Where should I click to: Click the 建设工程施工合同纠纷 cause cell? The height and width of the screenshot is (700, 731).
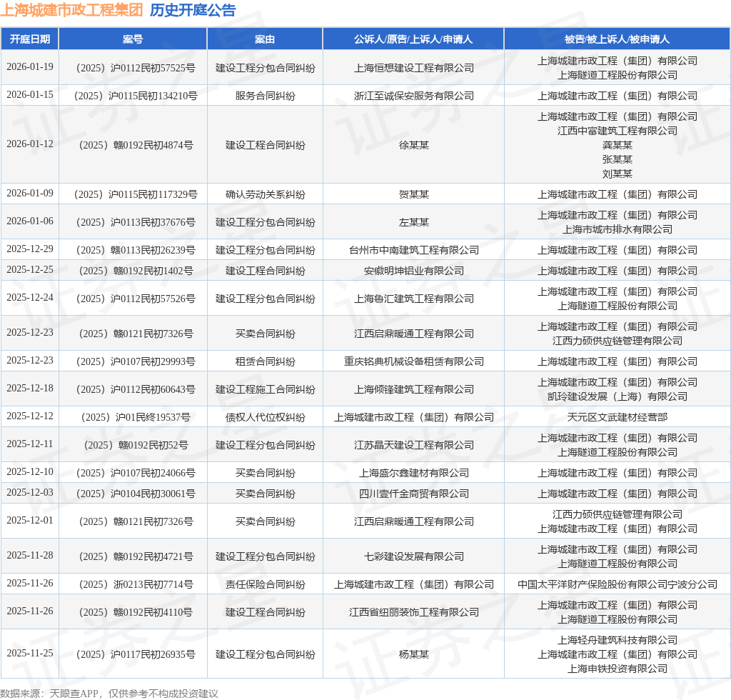click(x=265, y=390)
